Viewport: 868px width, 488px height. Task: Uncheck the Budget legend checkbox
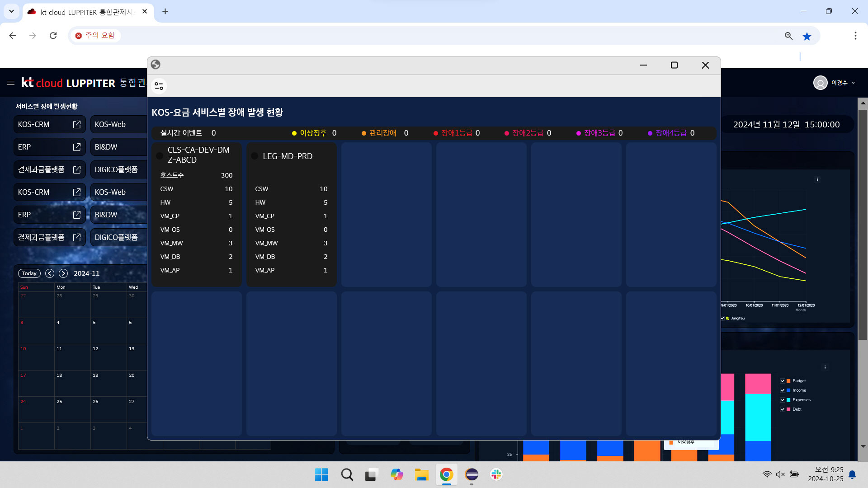(783, 381)
